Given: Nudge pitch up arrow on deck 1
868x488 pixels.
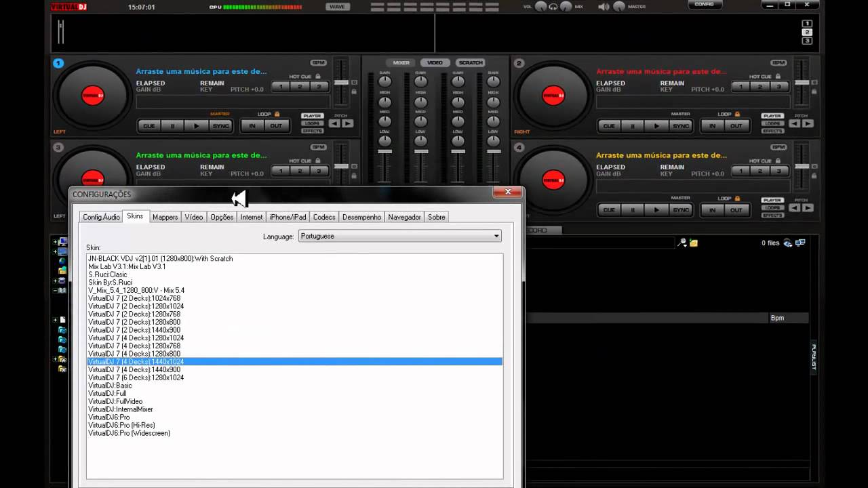Looking at the screenshot, I should click(x=347, y=123).
